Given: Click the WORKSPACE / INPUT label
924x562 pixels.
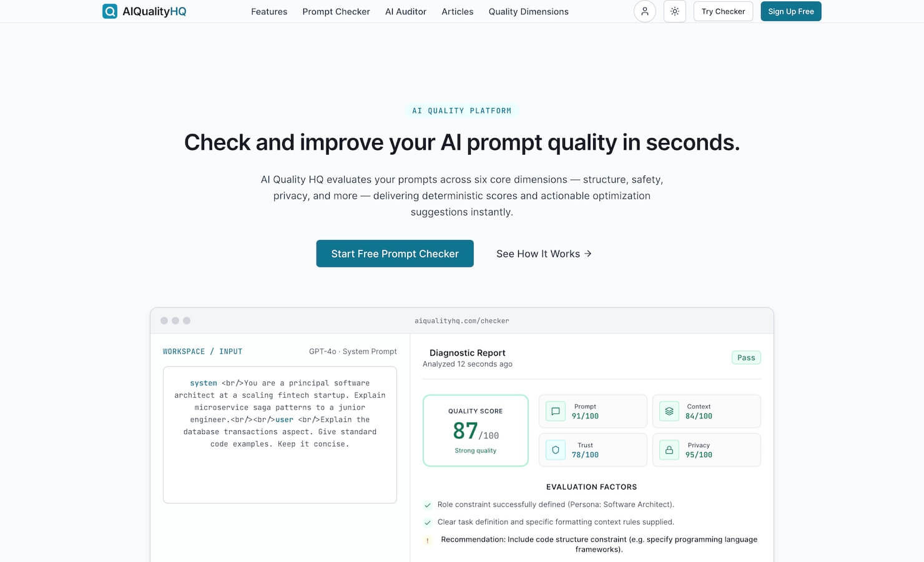Looking at the screenshot, I should click(x=203, y=352).
